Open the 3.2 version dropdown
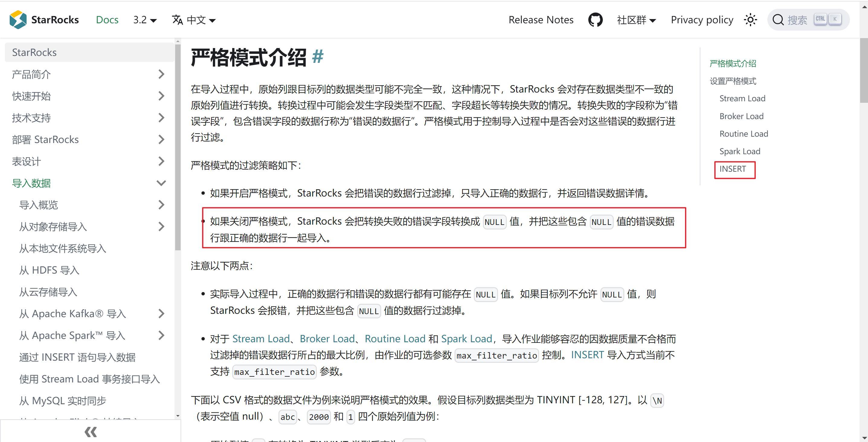This screenshot has width=868, height=442. (145, 20)
